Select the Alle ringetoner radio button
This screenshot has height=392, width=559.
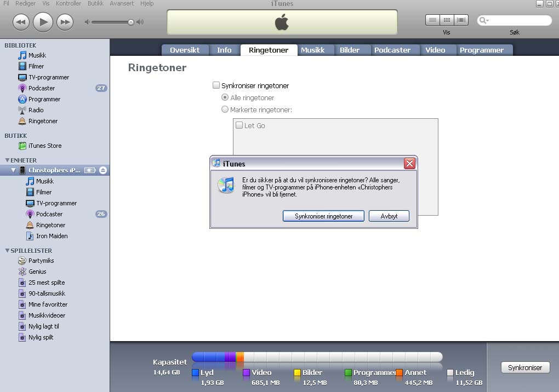225,97
